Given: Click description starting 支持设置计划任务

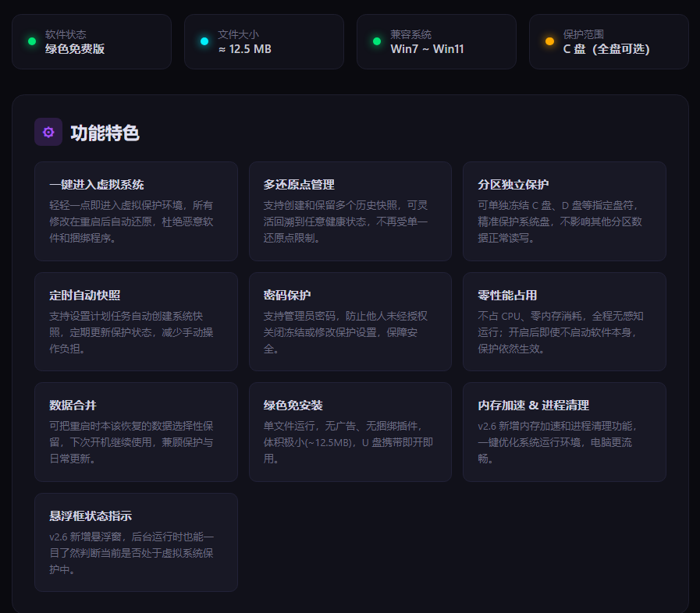Looking at the screenshot, I should [131, 332].
